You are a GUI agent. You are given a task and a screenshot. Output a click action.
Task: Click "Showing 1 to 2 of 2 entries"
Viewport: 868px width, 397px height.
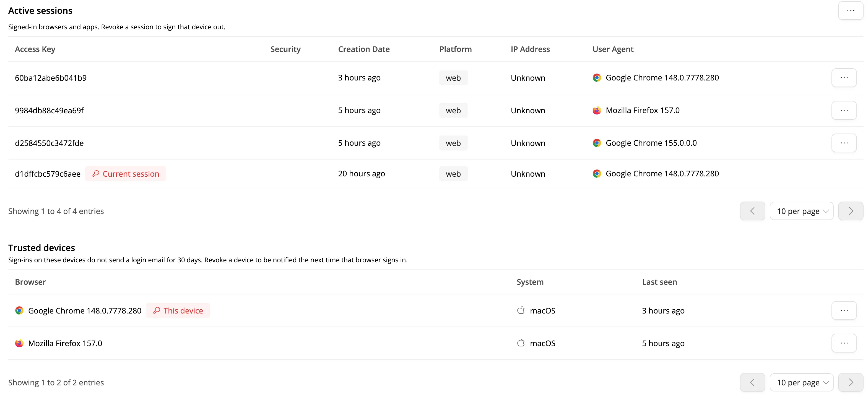pyautogui.click(x=56, y=383)
